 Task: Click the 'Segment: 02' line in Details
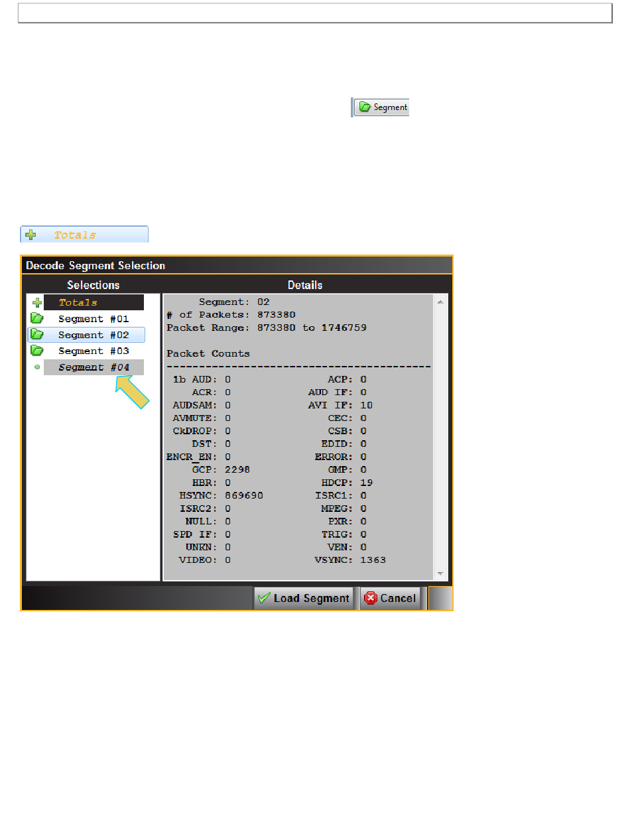click(x=234, y=302)
